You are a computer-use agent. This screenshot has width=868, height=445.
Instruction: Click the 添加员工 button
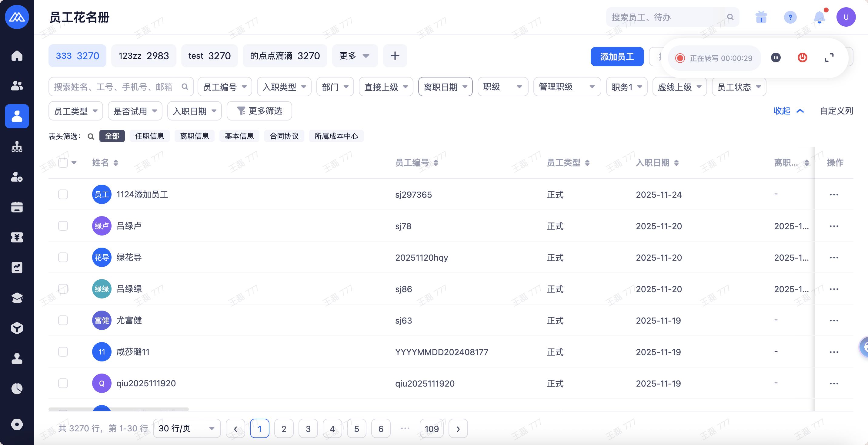[x=617, y=57]
